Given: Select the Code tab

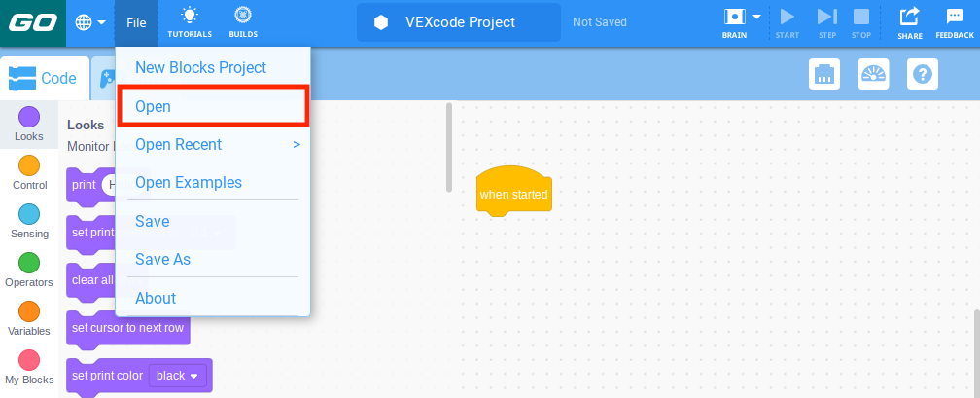Looking at the screenshot, I should click(x=44, y=78).
